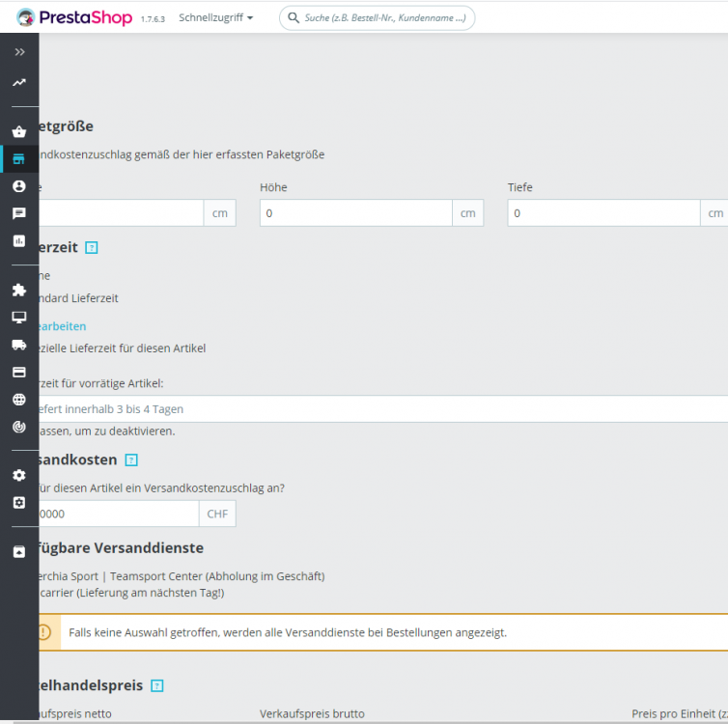Select Teamsport Center Abholung carrier
Screen dimensions: 728x724
[x=182, y=576]
